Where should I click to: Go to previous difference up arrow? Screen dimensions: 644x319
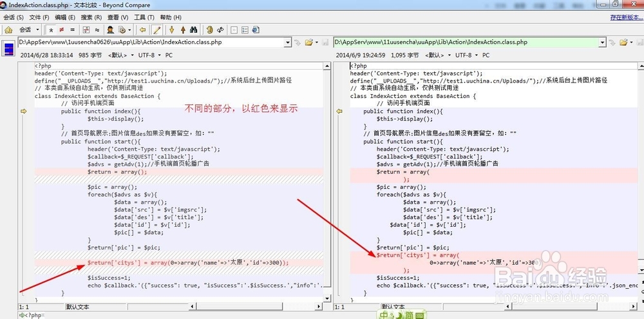click(x=183, y=30)
